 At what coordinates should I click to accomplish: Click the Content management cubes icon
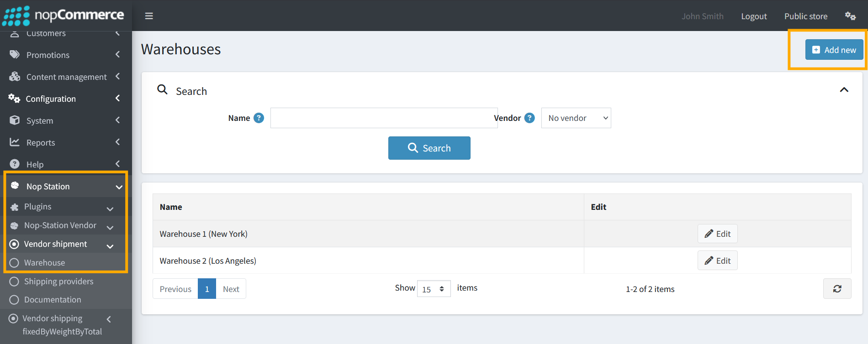click(15, 77)
